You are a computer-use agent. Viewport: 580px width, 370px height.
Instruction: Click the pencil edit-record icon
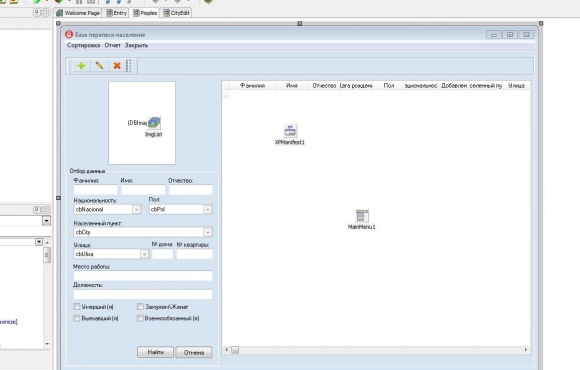point(99,66)
